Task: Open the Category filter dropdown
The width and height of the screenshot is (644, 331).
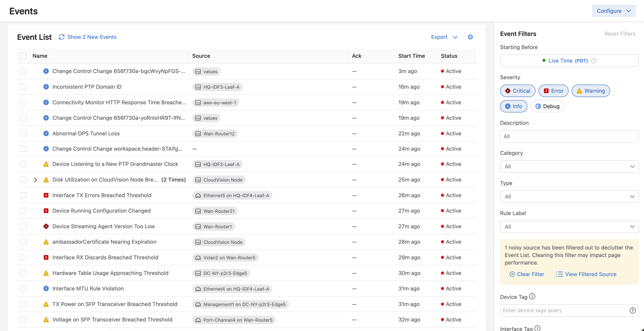Action: pos(569,166)
